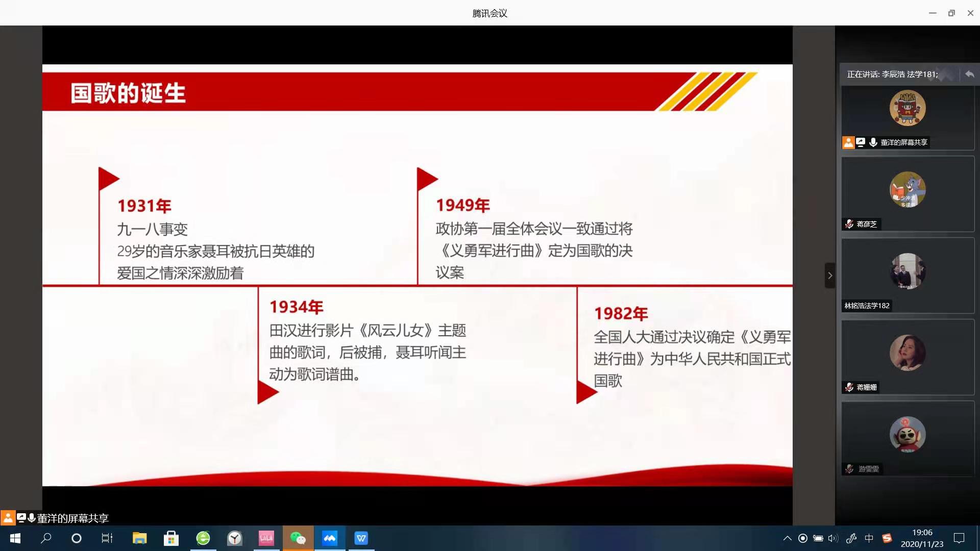Click the screen-share icon on 董洋's tile
Viewport: 980px width, 551px height.
click(861, 142)
